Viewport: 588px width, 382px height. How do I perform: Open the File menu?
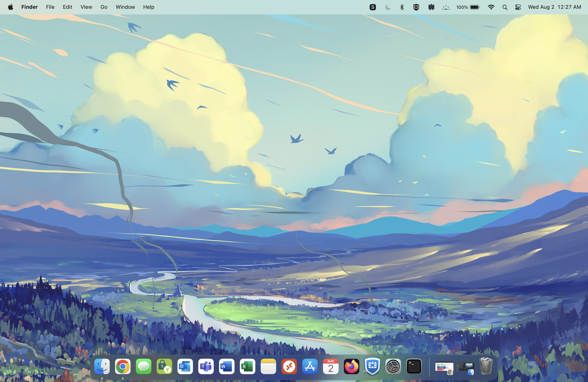point(50,7)
